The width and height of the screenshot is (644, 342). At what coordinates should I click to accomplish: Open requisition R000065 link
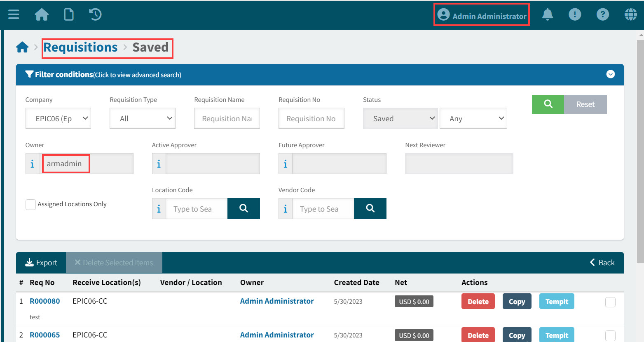[x=45, y=335]
